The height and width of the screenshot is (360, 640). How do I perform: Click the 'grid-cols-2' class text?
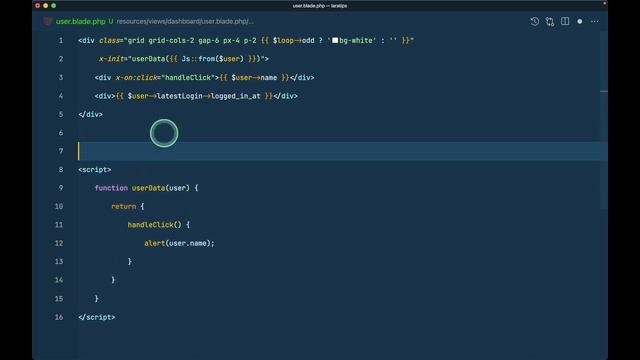tap(171, 40)
